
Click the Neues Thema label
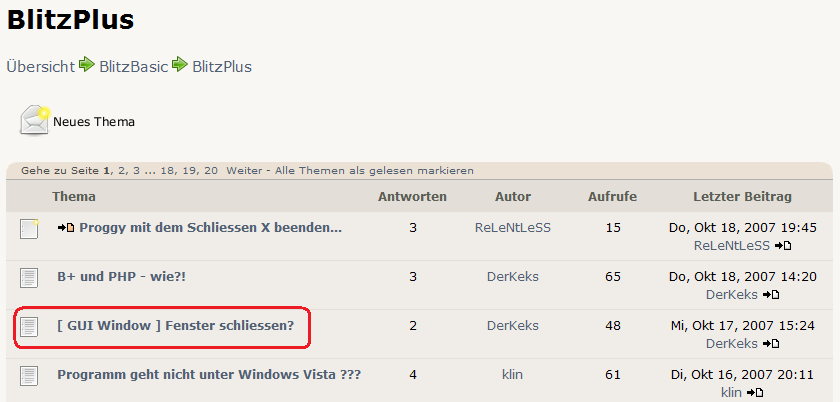(94, 122)
